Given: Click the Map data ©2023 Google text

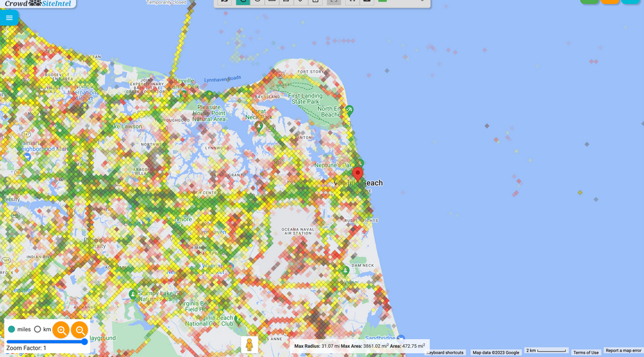Looking at the screenshot, I should pos(496,352).
